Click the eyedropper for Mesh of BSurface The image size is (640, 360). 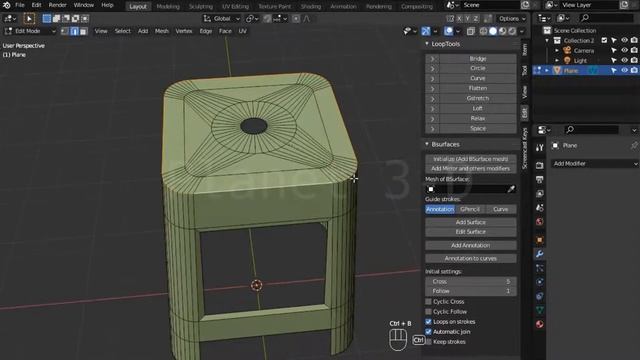[511, 189]
